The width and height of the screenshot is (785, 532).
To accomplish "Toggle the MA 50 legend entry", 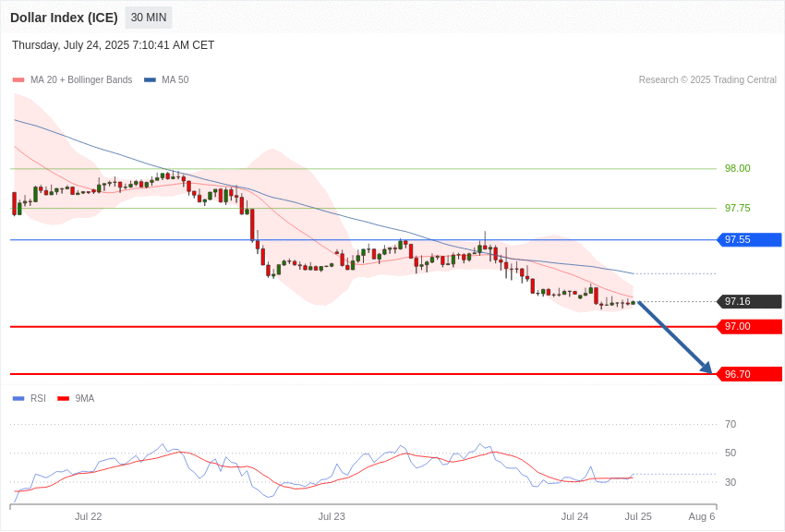I will [166, 79].
